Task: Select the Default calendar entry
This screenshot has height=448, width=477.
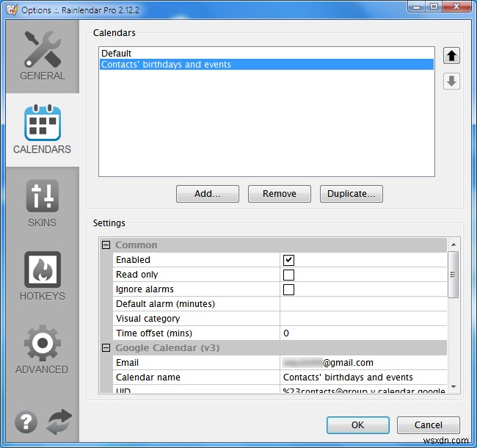Action: pyautogui.click(x=266, y=54)
